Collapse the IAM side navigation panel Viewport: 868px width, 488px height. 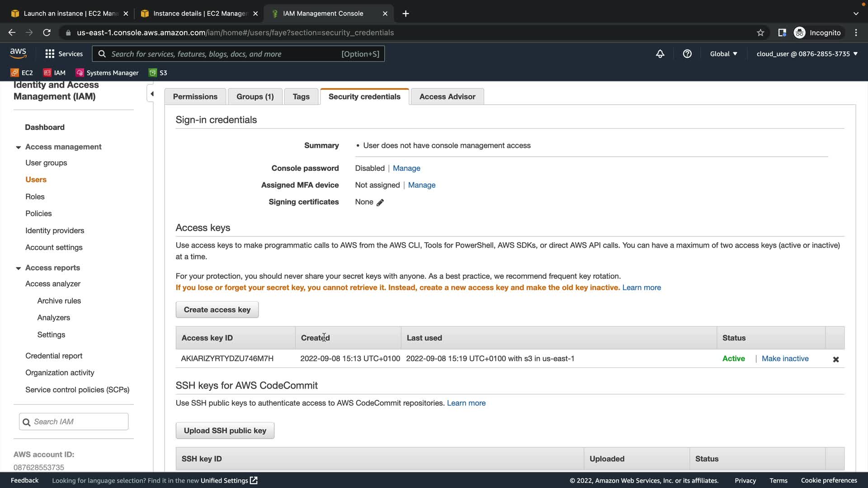(x=152, y=94)
